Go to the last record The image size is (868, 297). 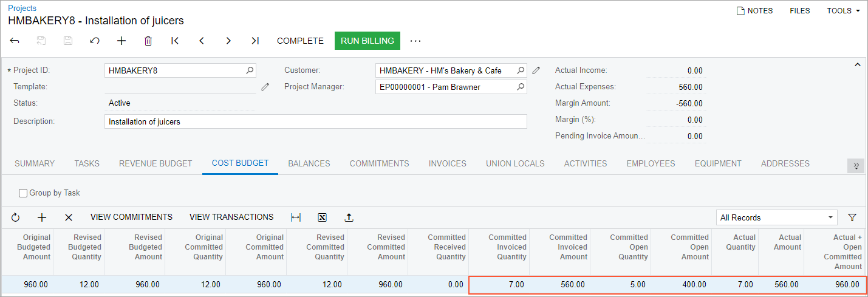(255, 41)
